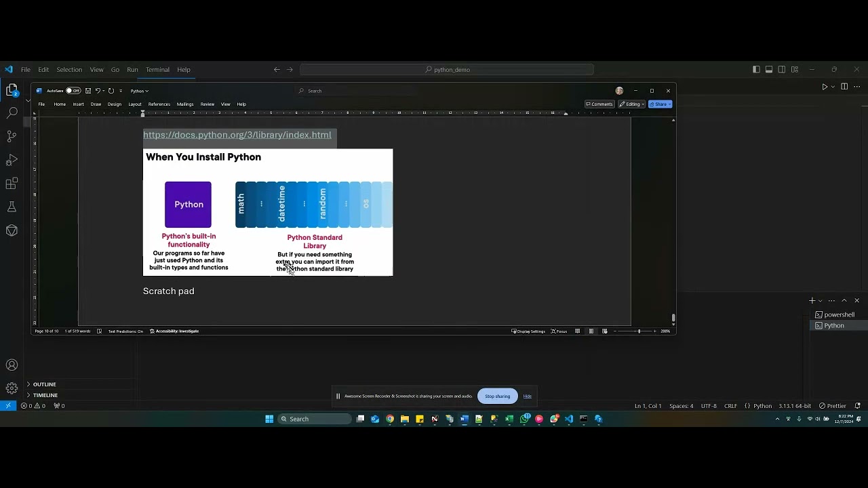Click the Word Comments button

coord(599,104)
